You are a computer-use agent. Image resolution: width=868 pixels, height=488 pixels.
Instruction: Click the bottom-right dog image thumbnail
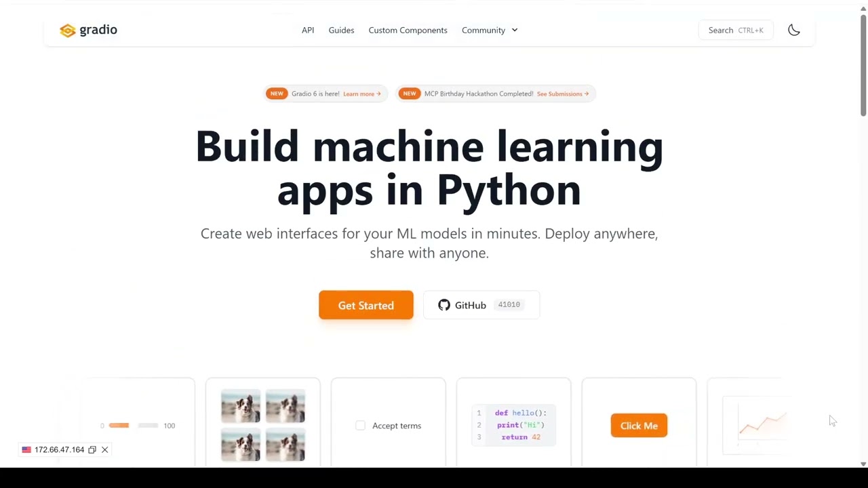[285, 445]
